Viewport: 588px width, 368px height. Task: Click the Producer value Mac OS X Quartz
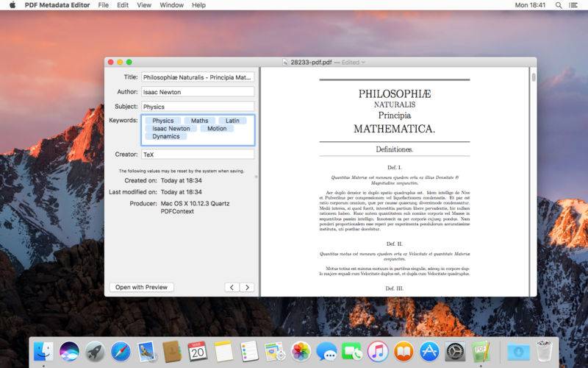195,208
